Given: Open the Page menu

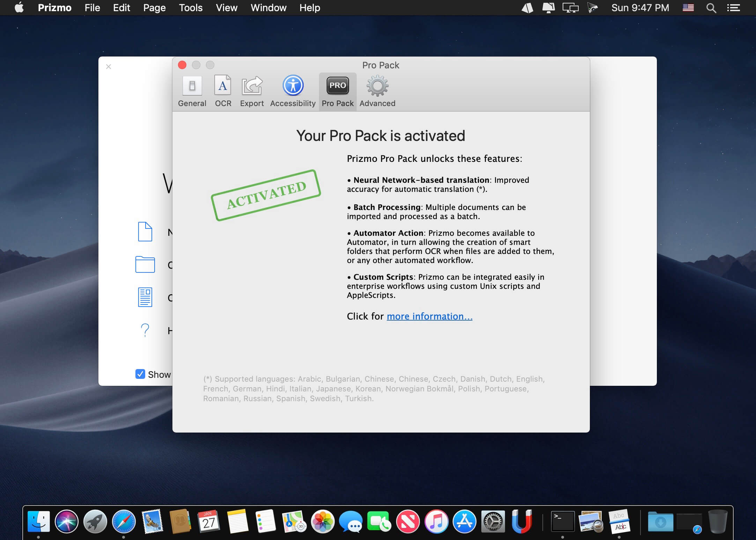Looking at the screenshot, I should (154, 8).
